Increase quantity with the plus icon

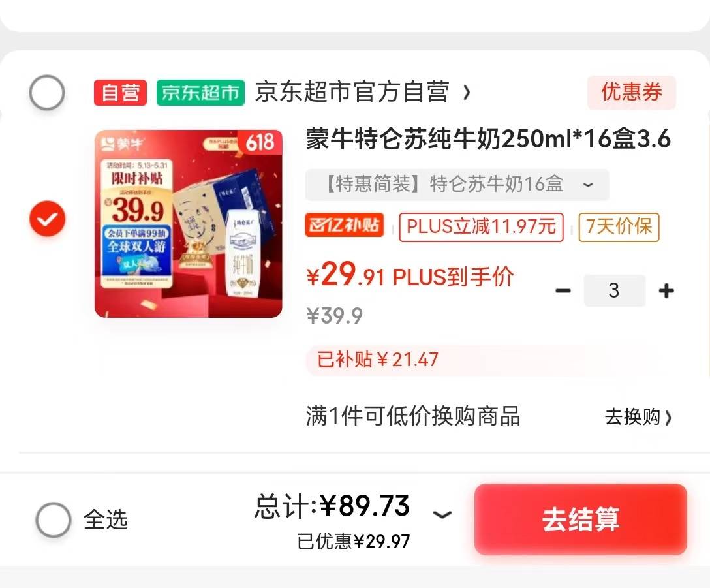(x=666, y=291)
